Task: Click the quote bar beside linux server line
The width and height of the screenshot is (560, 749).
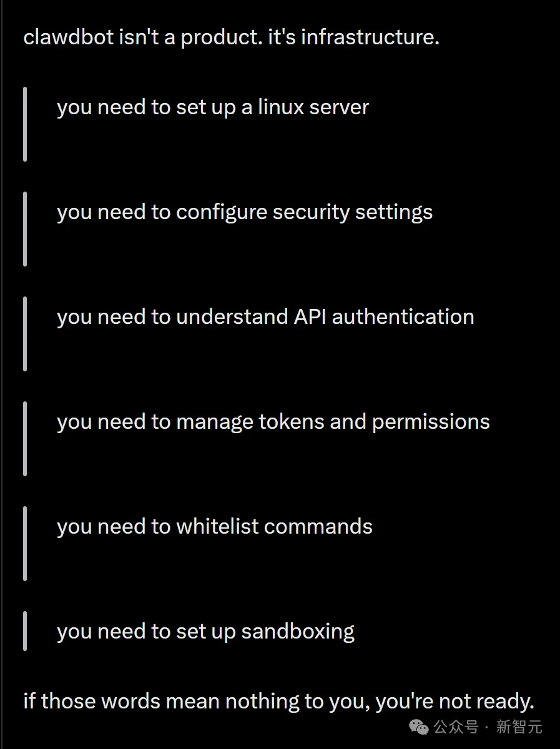Action: pos(25,124)
